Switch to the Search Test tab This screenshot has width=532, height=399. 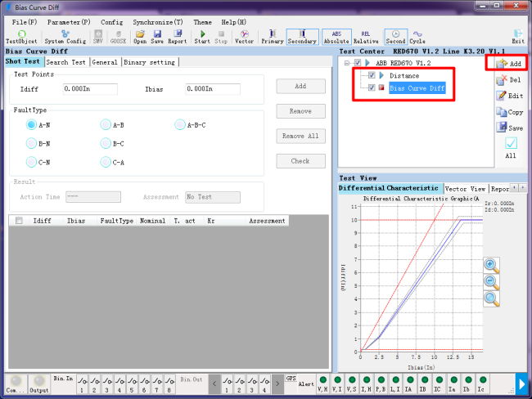(x=65, y=62)
